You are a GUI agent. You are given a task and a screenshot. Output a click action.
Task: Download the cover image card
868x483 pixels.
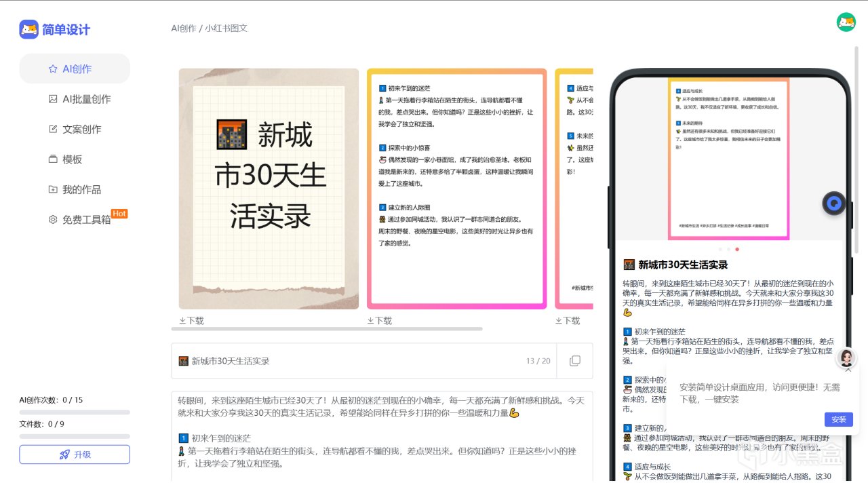coord(191,320)
